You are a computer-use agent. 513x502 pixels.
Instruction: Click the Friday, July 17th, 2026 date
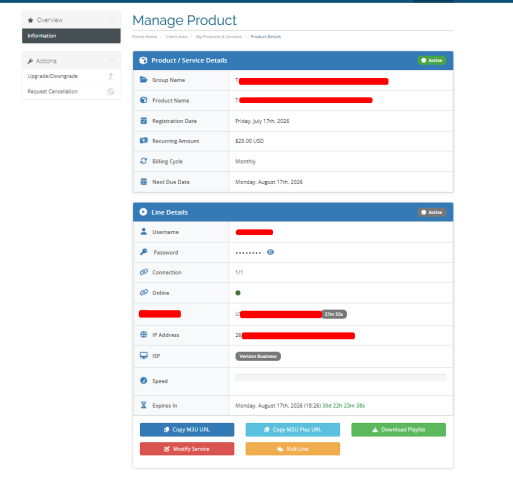click(262, 121)
